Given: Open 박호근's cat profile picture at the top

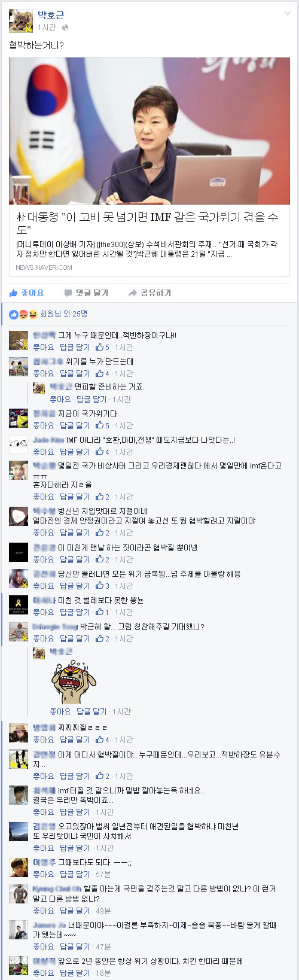Looking at the screenshot, I should (21, 21).
